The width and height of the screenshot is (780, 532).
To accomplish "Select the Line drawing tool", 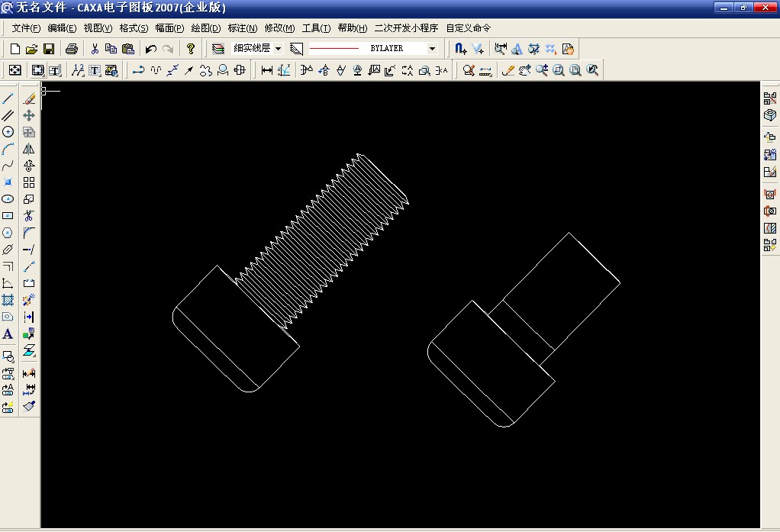I will (8, 98).
